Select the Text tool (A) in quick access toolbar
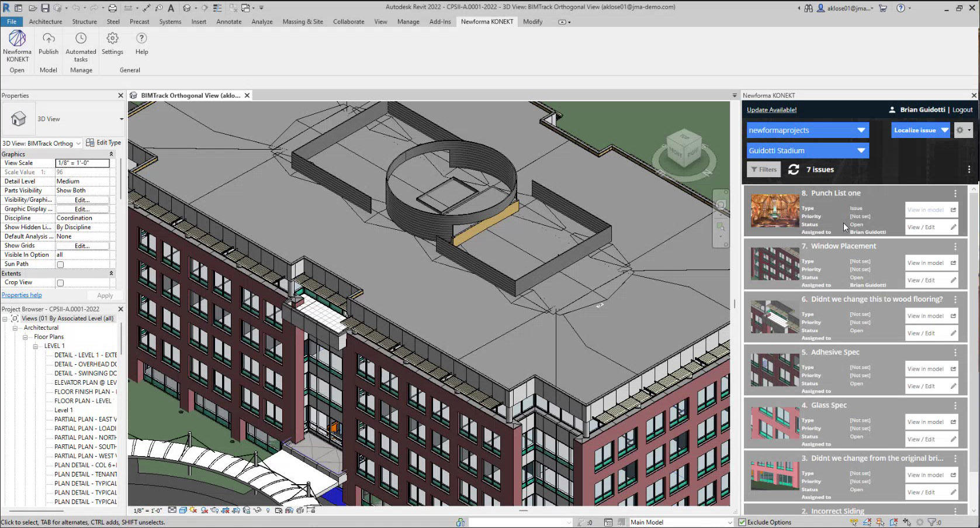The image size is (980, 528). [171, 8]
